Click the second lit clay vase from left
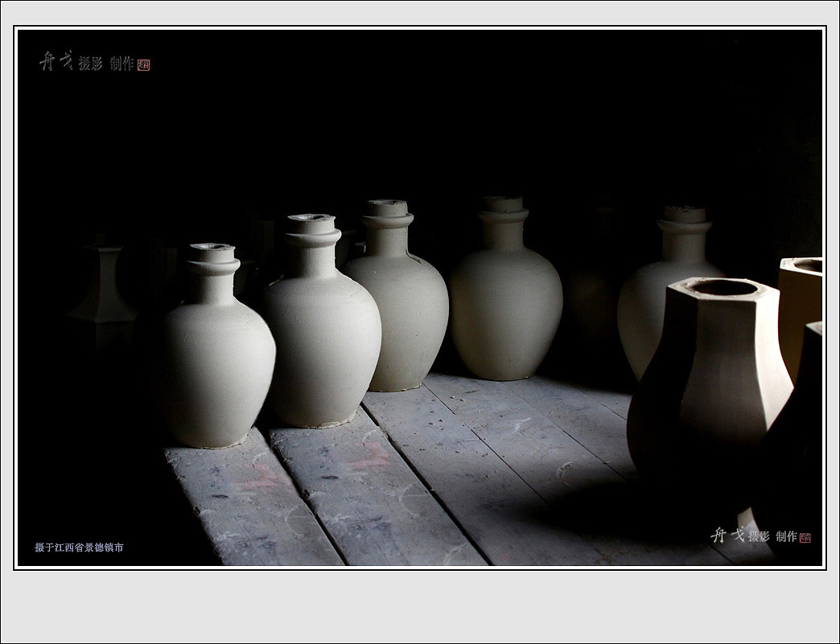840x644 pixels. (x=322, y=338)
